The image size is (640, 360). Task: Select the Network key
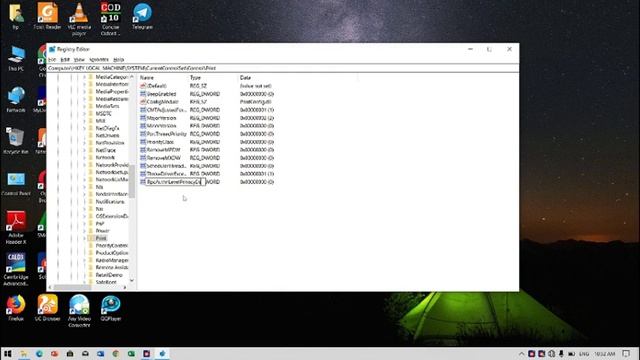(105, 158)
